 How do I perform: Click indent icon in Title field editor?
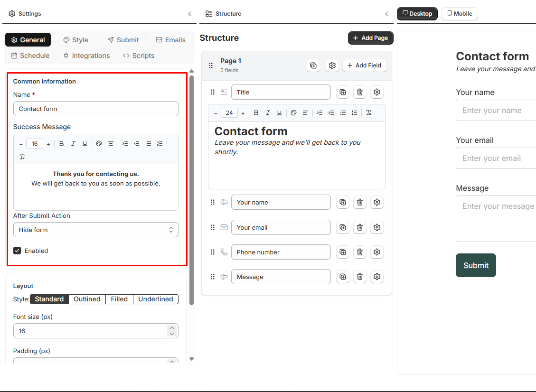(320, 113)
